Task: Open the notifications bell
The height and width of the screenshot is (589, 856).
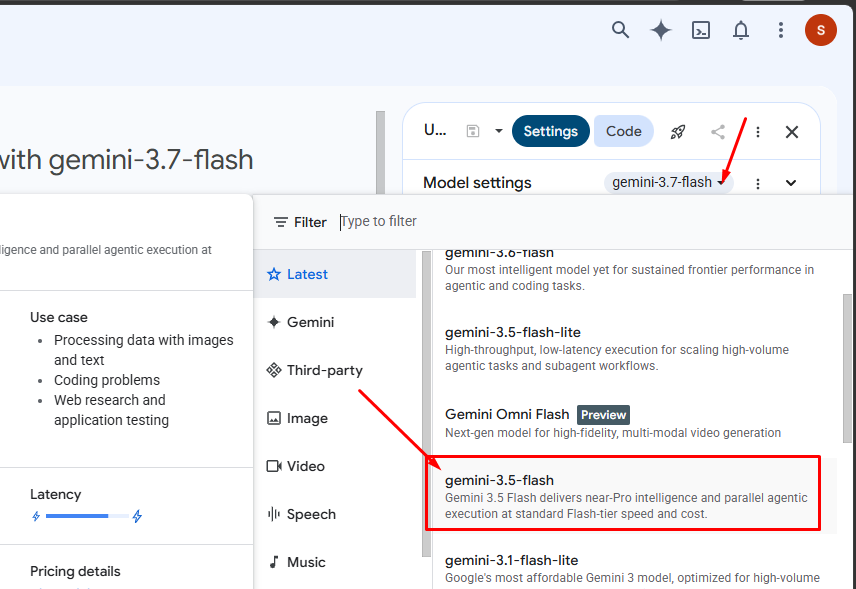Action: 741,30
